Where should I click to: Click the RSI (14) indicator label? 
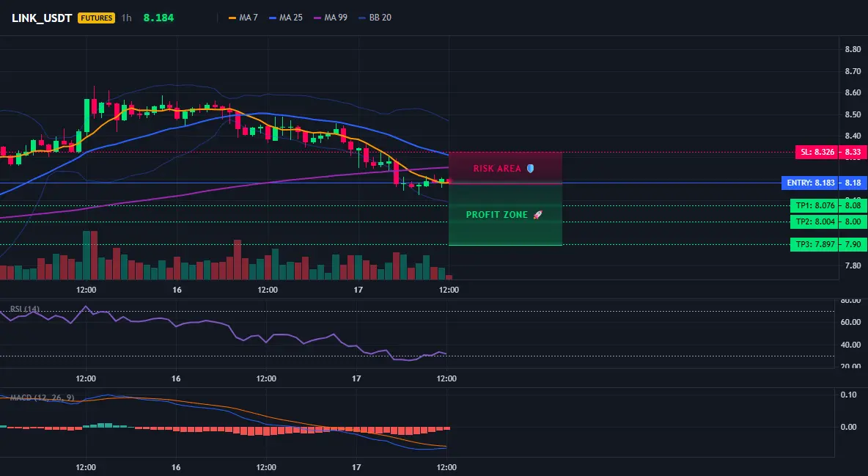tap(25, 310)
